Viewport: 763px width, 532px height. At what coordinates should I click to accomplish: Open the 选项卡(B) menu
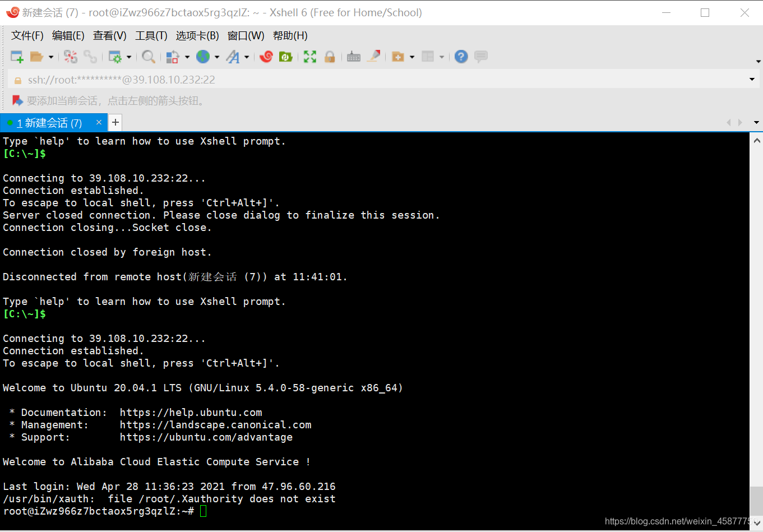pos(197,36)
